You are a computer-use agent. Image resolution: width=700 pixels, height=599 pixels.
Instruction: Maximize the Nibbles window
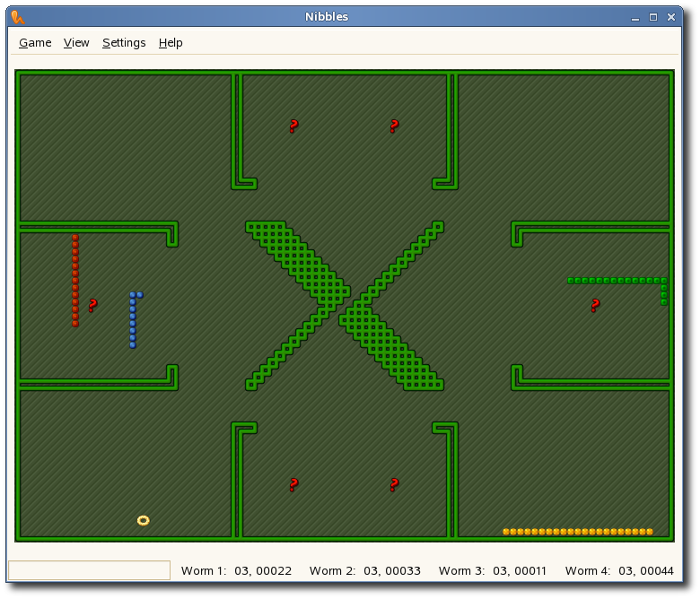(653, 17)
